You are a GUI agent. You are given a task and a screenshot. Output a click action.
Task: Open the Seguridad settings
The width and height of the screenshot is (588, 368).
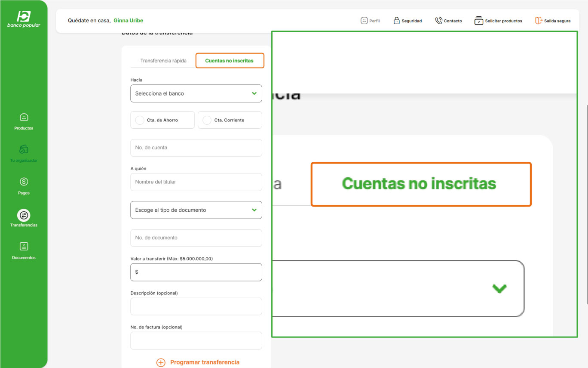click(407, 20)
